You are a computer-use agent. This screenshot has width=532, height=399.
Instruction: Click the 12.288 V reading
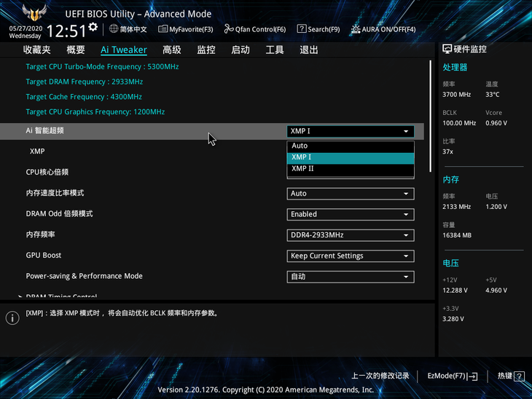455,291
